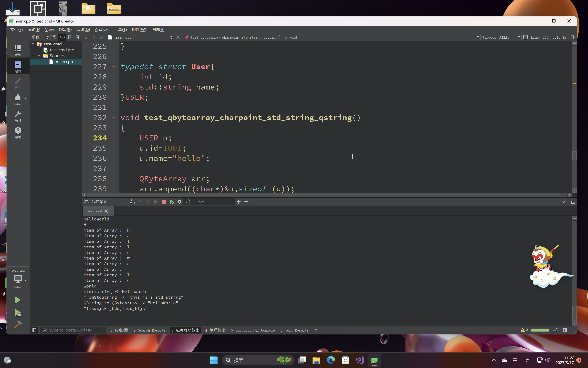Toggle synchronize with editor link icon

[x=63, y=37]
